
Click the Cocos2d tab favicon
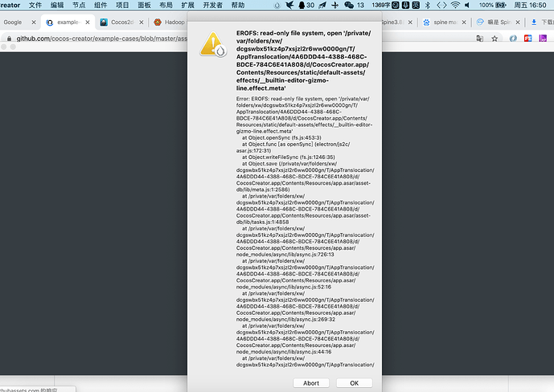pyautogui.click(x=104, y=22)
